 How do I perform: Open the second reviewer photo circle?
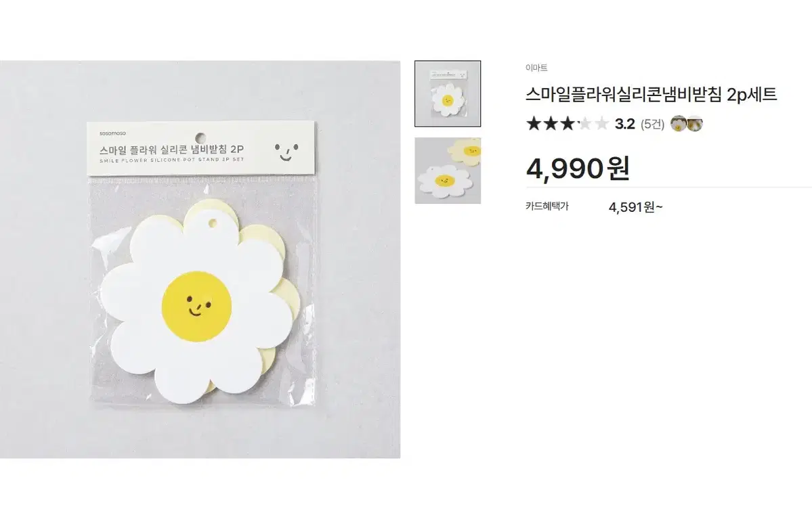[x=694, y=124]
